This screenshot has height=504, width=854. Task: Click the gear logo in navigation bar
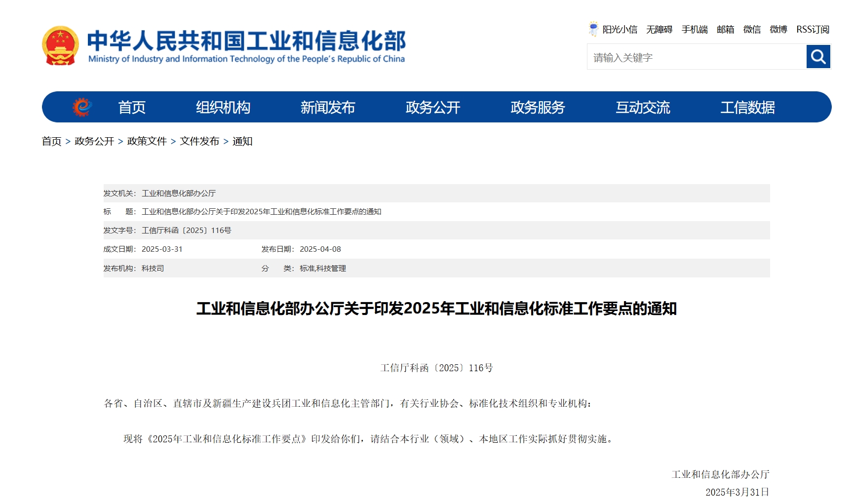[x=82, y=107]
